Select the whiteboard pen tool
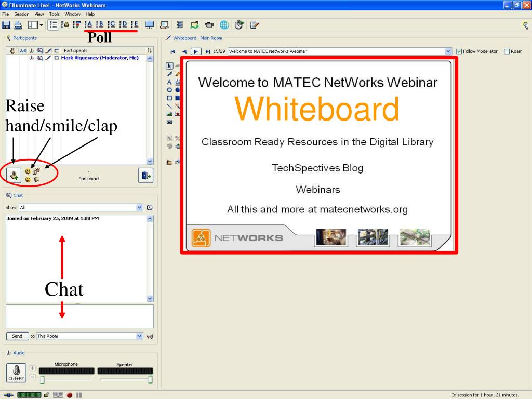 pos(170,74)
